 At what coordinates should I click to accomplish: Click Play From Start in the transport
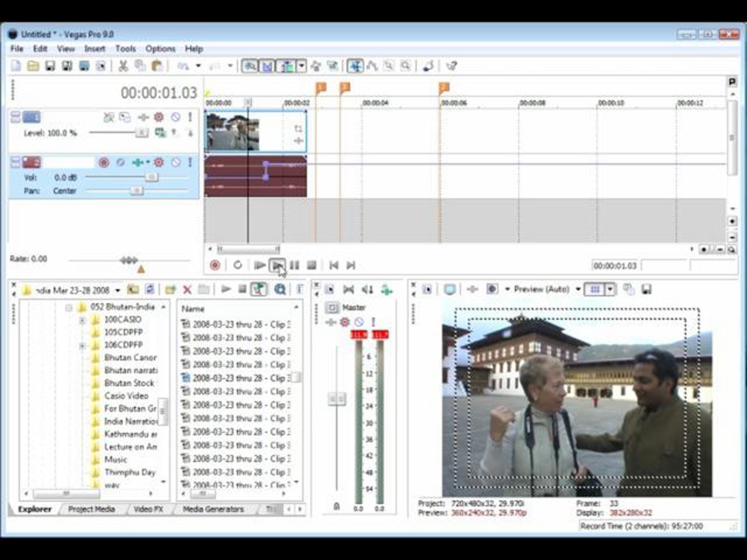259,265
